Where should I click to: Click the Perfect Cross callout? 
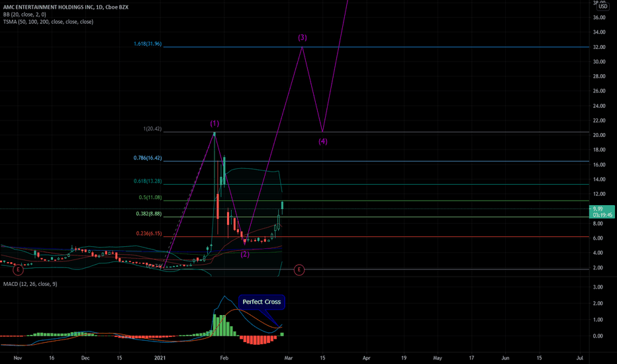pyautogui.click(x=261, y=302)
